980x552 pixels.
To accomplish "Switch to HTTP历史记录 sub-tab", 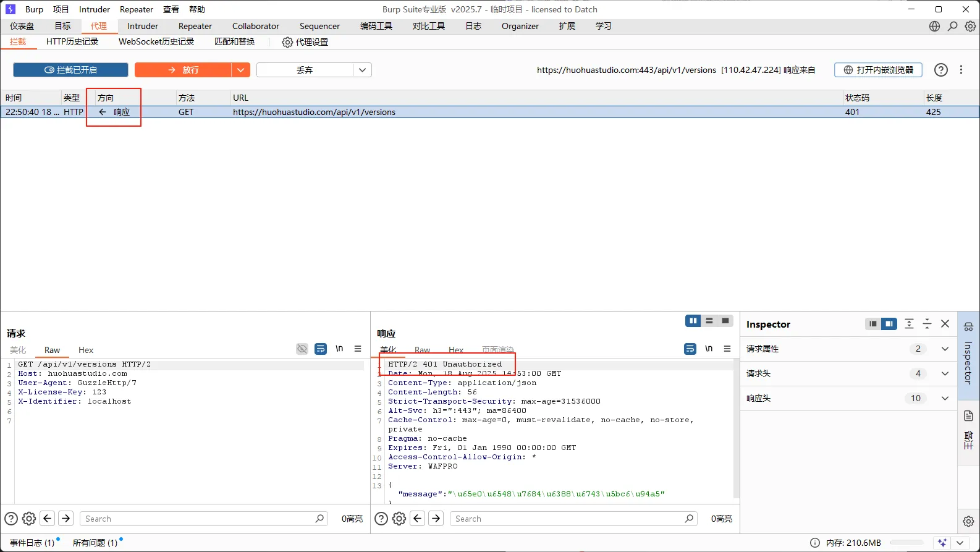I will click(72, 41).
